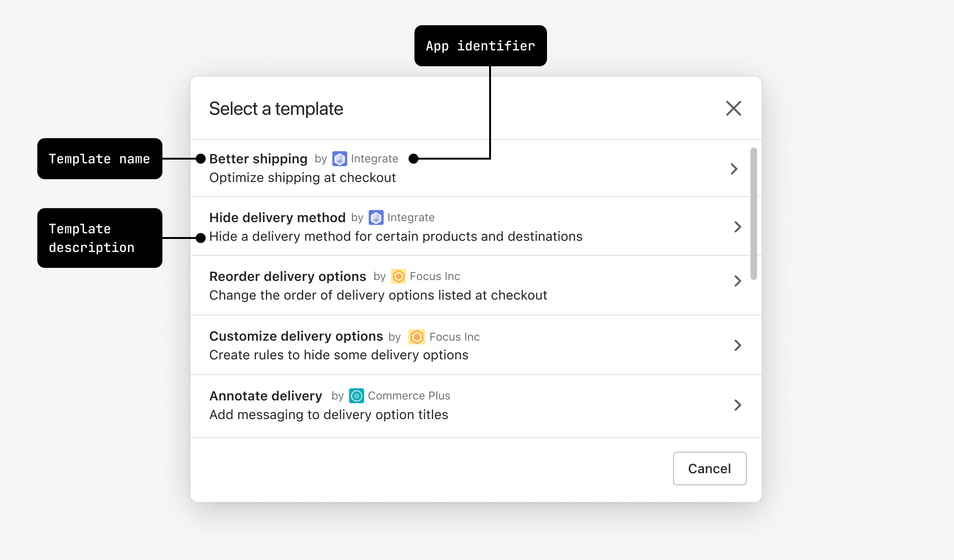The width and height of the screenshot is (954, 560).
Task: Click the 'Select a template' dialog title
Action: (x=276, y=109)
